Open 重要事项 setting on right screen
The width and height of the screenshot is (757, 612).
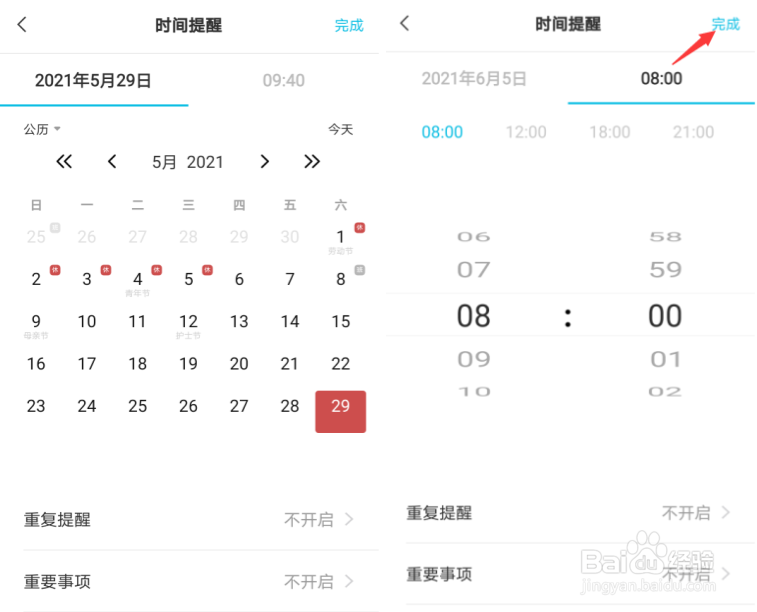580,574
